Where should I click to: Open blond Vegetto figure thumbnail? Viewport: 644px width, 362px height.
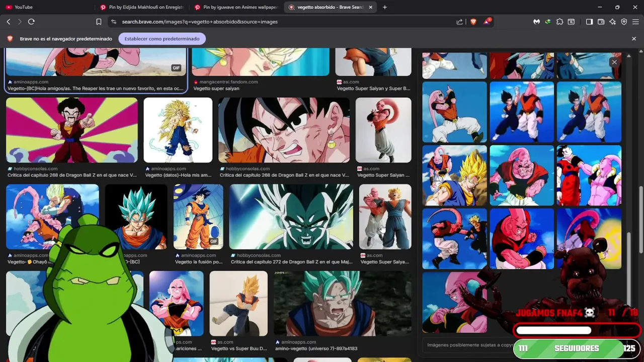(x=238, y=303)
